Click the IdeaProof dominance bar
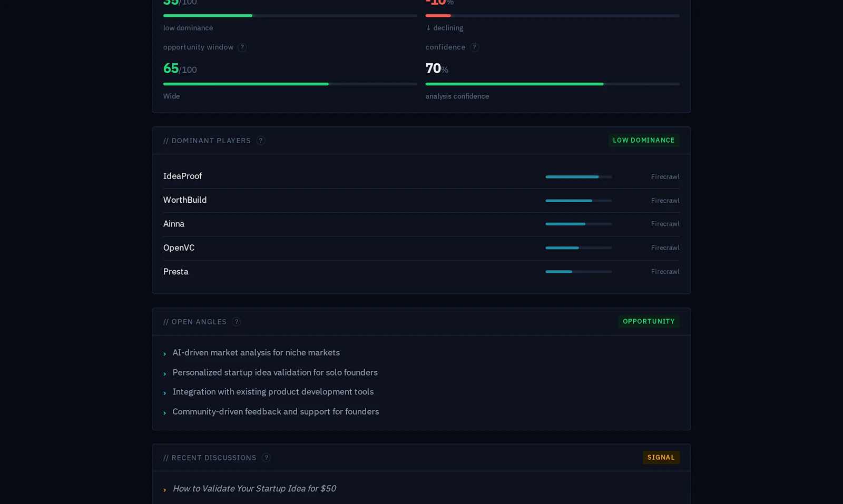843x504 pixels. (x=579, y=177)
